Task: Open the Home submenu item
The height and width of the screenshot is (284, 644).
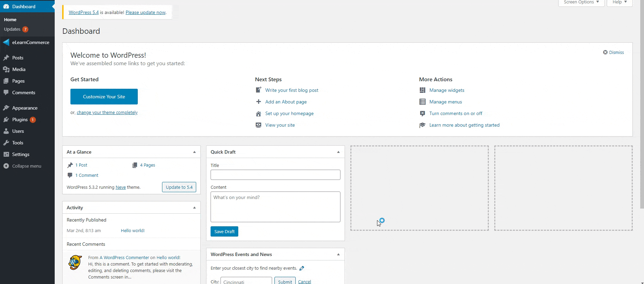Action: [x=10, y=20]
